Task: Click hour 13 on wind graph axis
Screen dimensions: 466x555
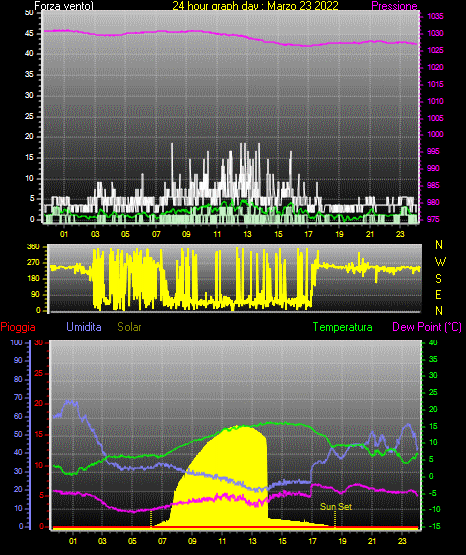Action: click(247, 234)
